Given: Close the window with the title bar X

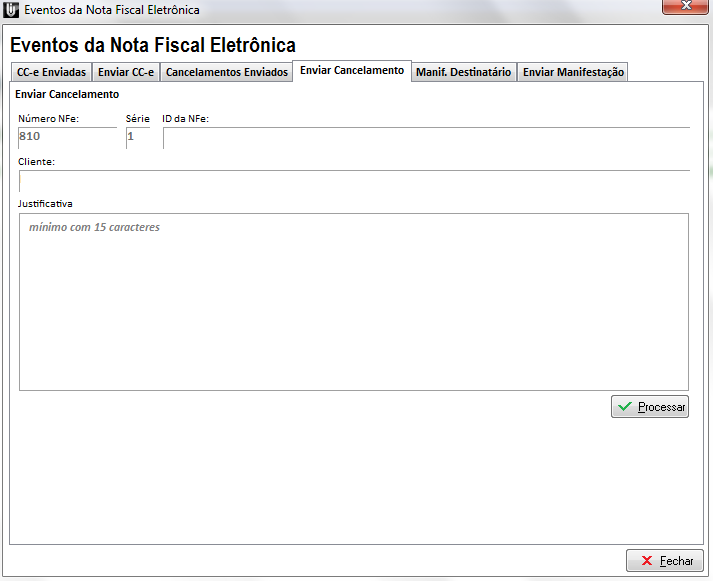Looking at the screenshot, I should (x=686, y=7).
